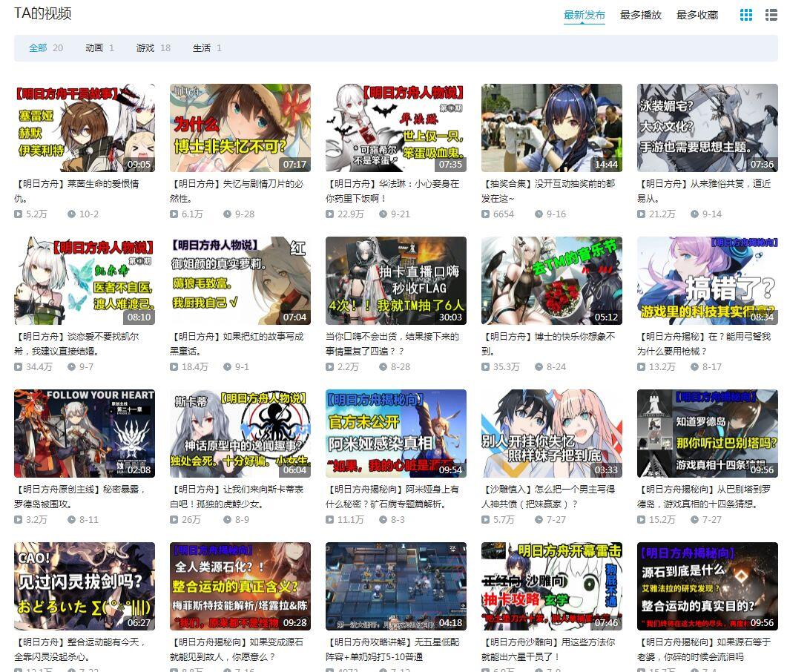The image size is (787, 672).
Task: Click play count icon beside 5.2万
Action: 18,214
